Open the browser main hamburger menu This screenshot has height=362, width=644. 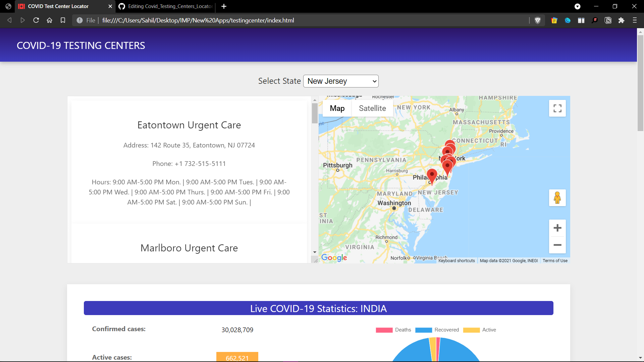(x=635, y=20)
